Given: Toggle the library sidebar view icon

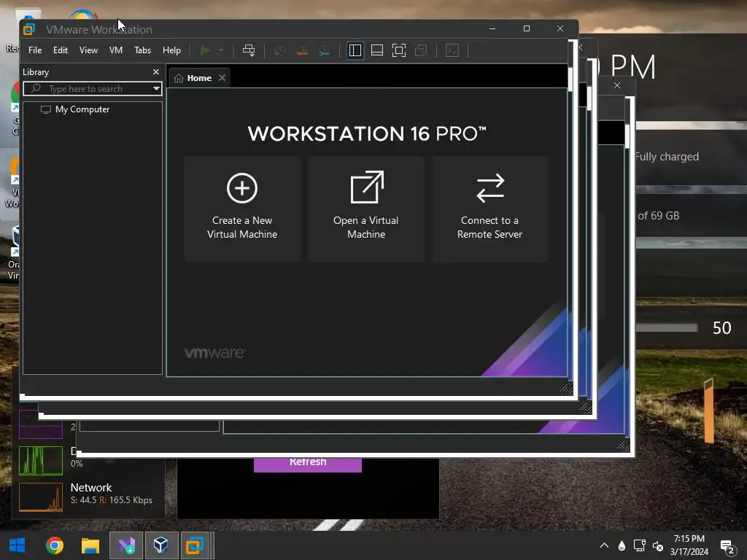Looking at the screenshot, I should 355,50.
